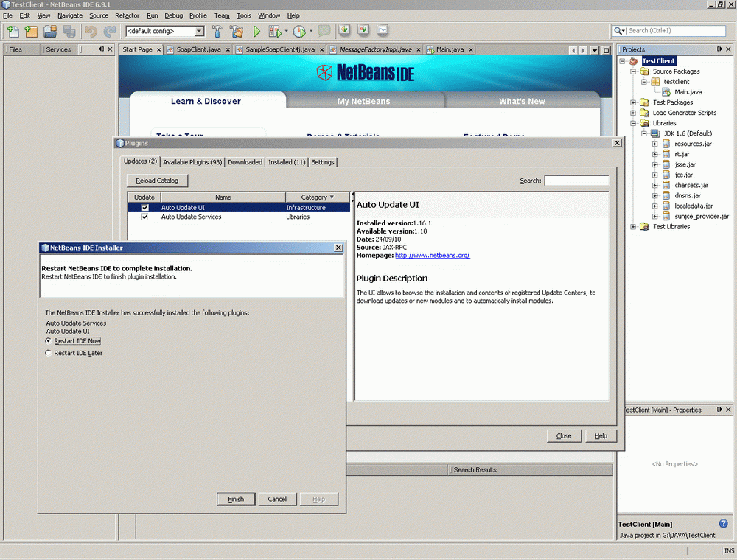The height and width of the screenshot is (560, 737).
Task: Select the Auto Update Services row
Action: pyautogui.click(x=239, y=217)
